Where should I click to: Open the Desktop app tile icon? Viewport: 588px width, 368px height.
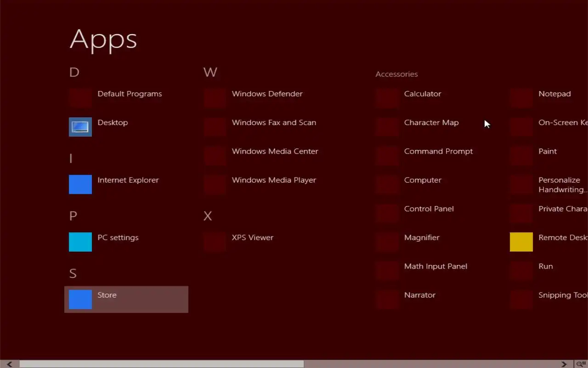(80, 127)
